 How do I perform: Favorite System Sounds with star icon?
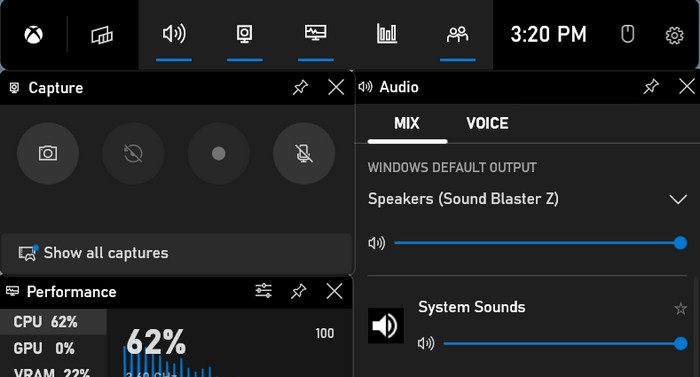pos(680,308)
